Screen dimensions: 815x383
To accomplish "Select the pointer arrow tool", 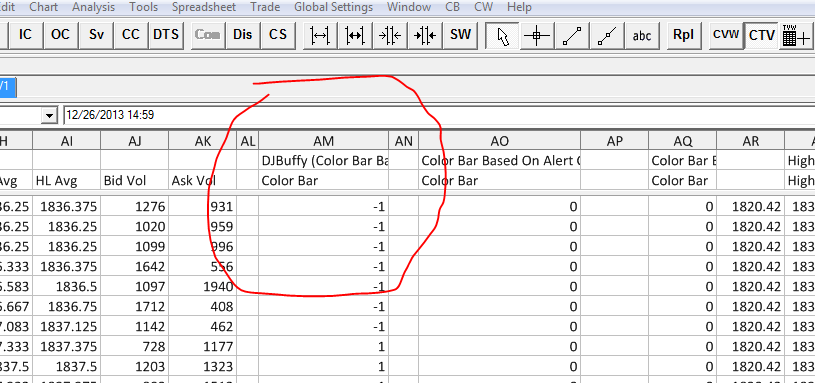I will tap(503, 35).
